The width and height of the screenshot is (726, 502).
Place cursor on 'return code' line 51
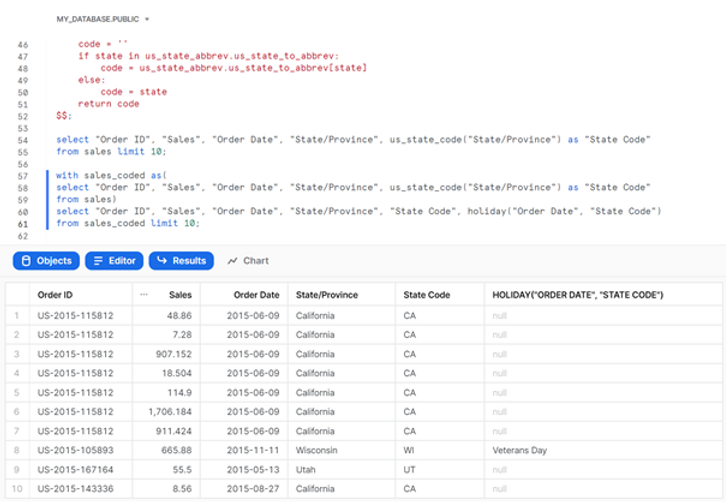109,104
